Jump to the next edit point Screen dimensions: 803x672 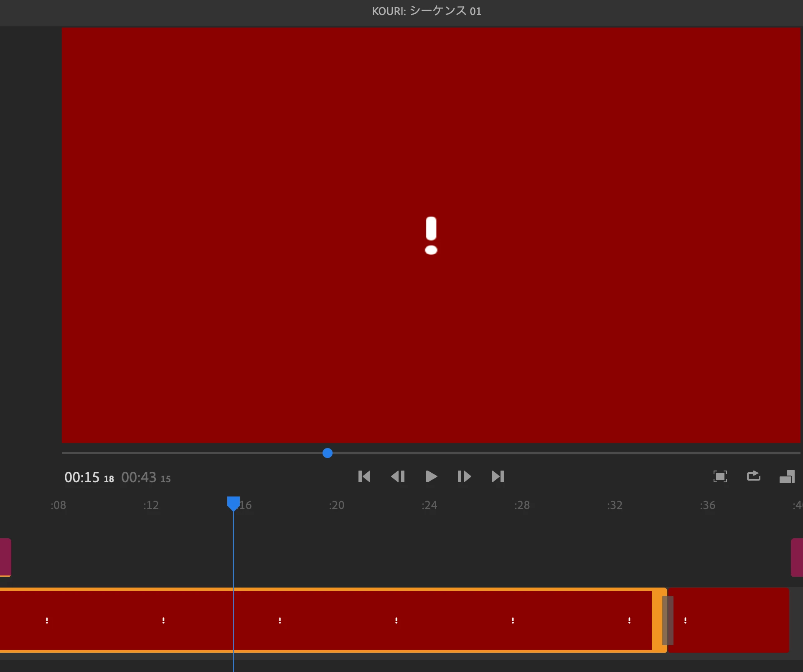[x=498, y=476]
